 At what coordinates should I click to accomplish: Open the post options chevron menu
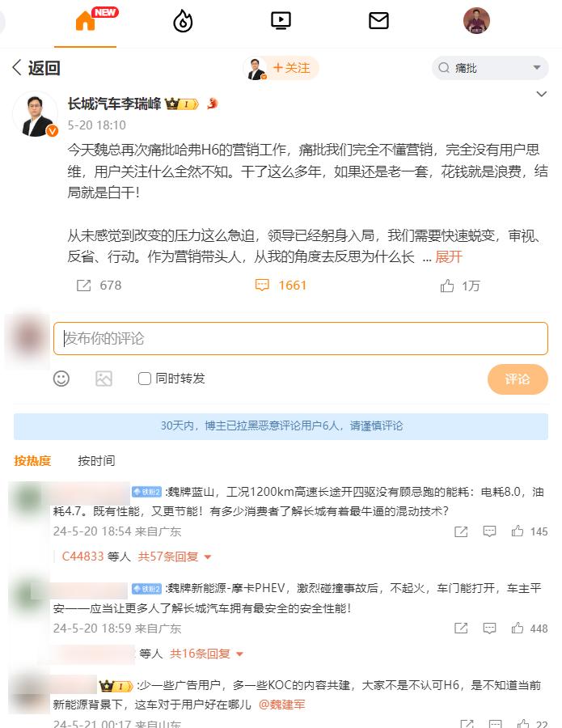coord(541,95)
